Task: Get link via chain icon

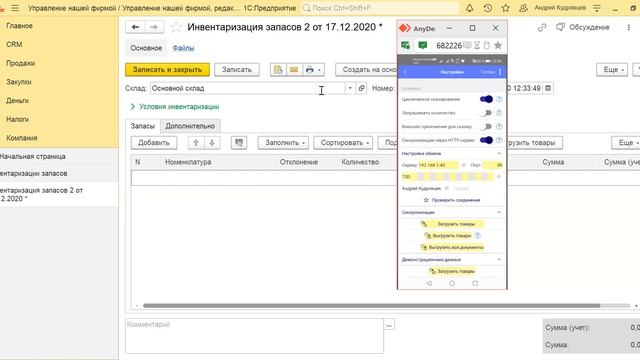Action: 542,27
